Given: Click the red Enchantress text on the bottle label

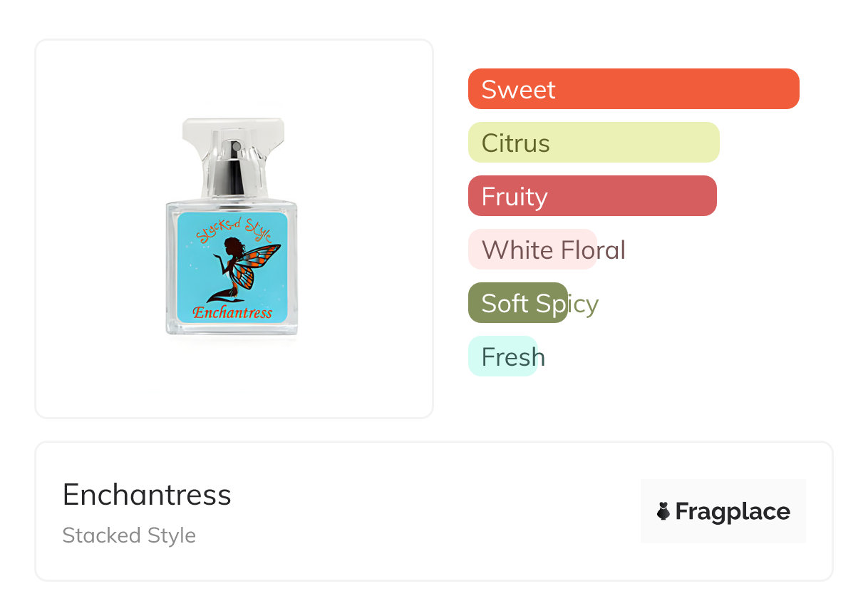Looking at the screenshot, I should point(232,312).
